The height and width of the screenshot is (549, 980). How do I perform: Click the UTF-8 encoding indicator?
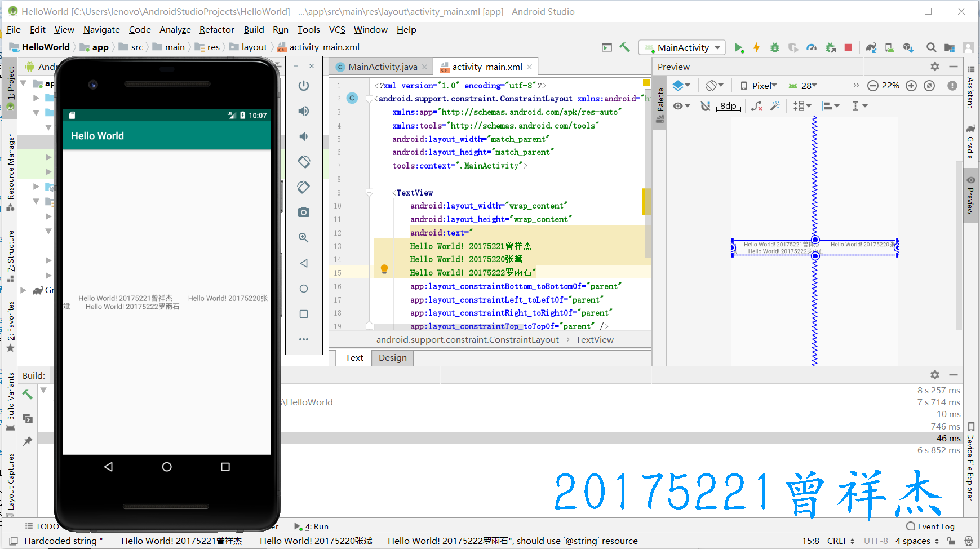click(x=876, y=541)
